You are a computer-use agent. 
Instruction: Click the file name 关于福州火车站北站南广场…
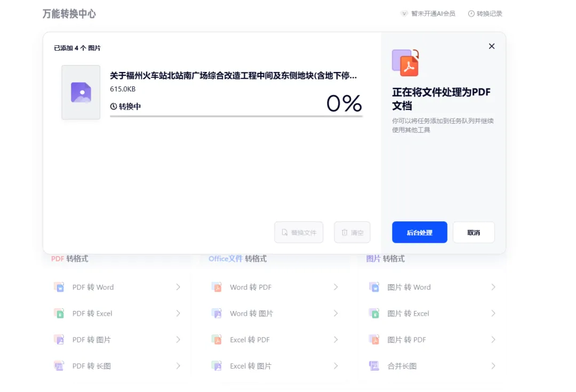233,75
